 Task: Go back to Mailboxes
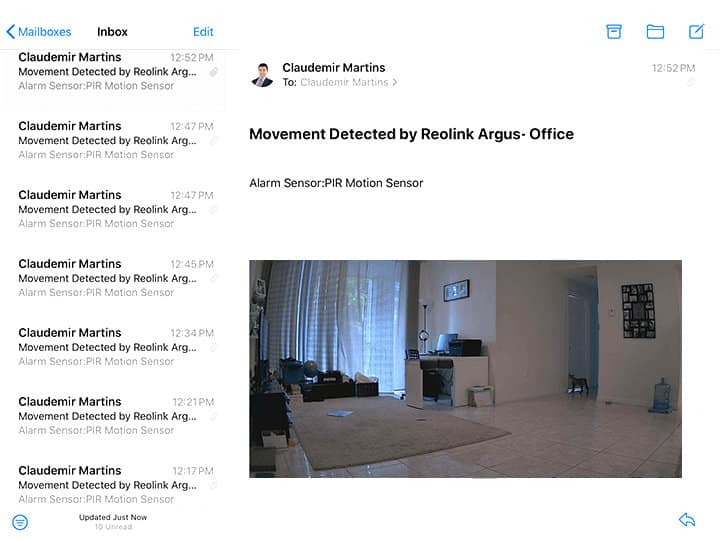pyautogui.click(x=39, y=32)
